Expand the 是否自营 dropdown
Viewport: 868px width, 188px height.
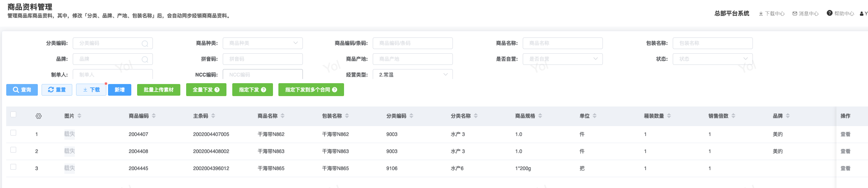tap(562, 59)
